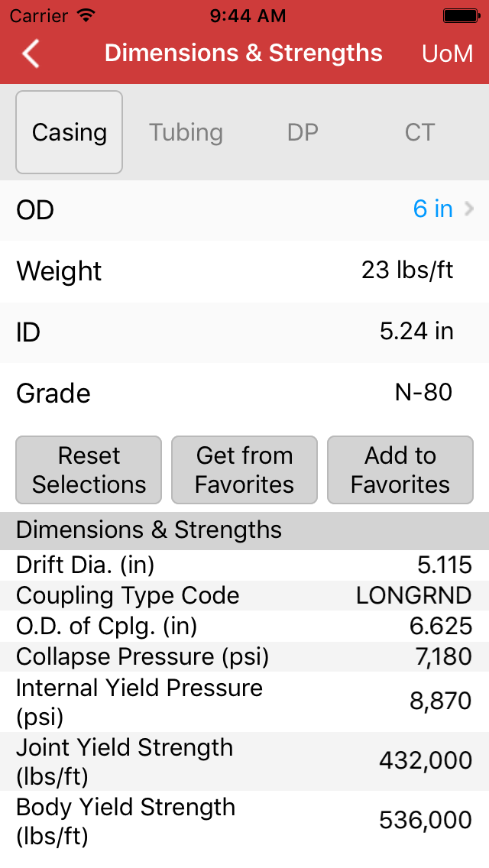Open the UoM settings
This screenshot has height=868, width=489.
point(447,53)
